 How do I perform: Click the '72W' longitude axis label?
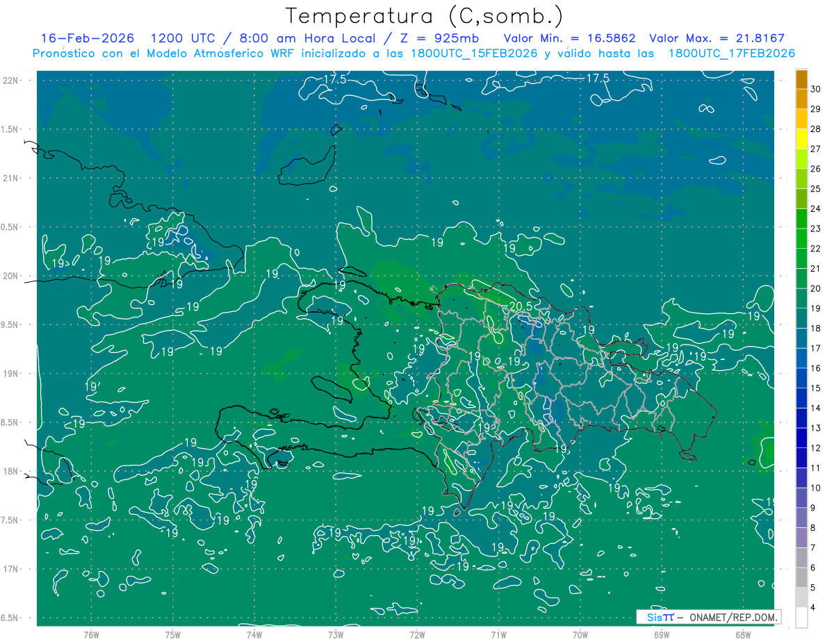(x=417, y=634)
